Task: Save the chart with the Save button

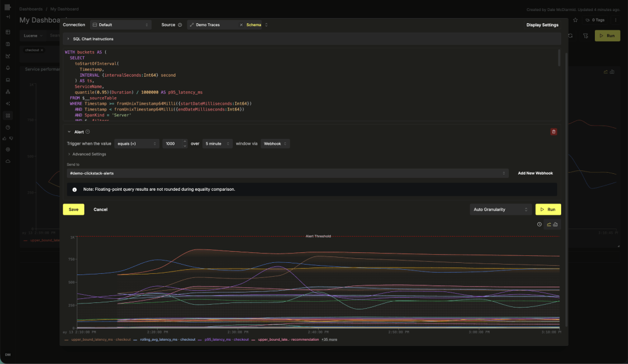Action: tap(74, 209)
